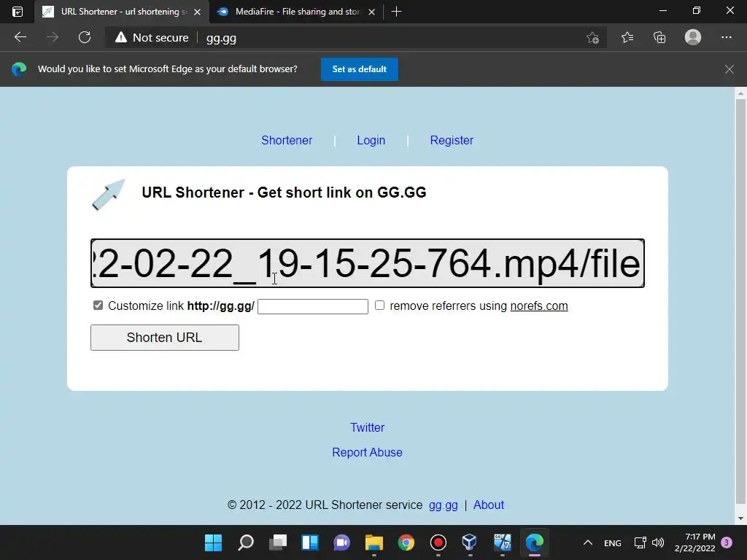The height and width of the screenshot is (560, 747).
Task: Open the browser profile avatar
Action: pyautogui.click(x=693, y=37)
